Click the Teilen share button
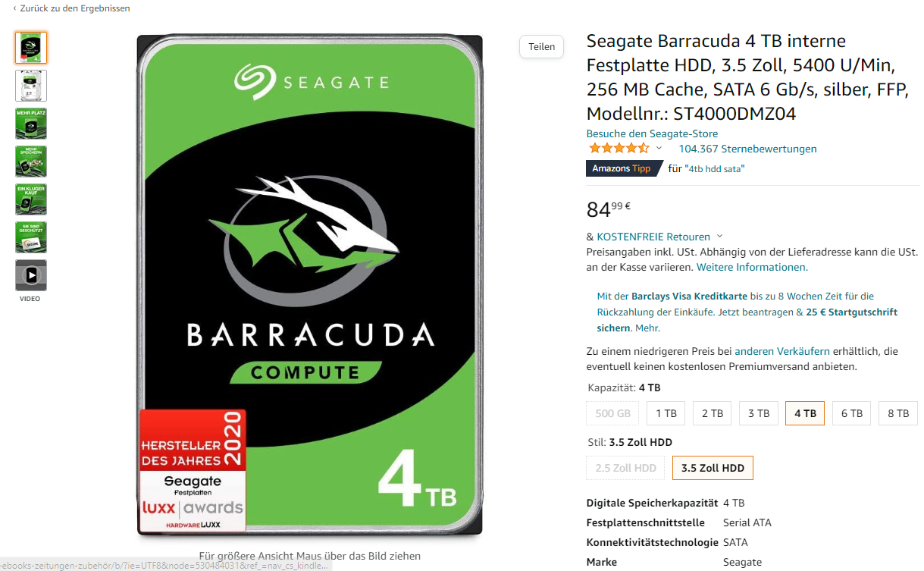 [x=542, y=46]
